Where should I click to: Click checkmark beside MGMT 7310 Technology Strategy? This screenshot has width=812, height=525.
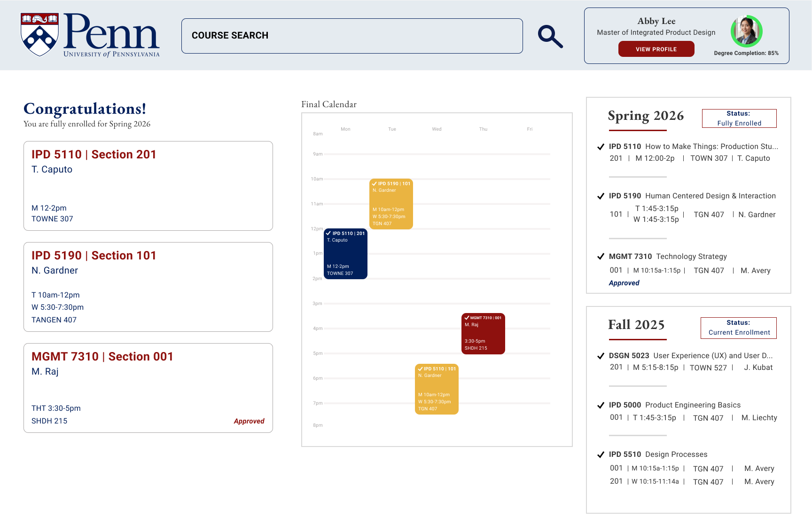pos(601,256)
